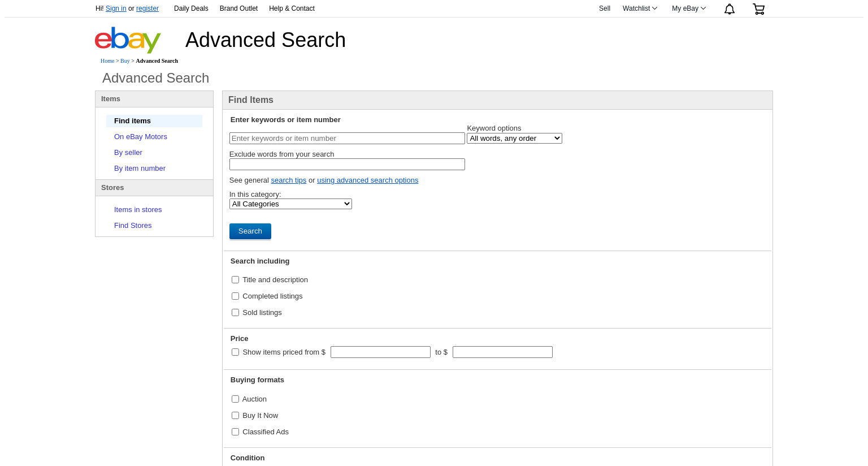
Task: Go to Buy breadcrumb
Action: 125,61
